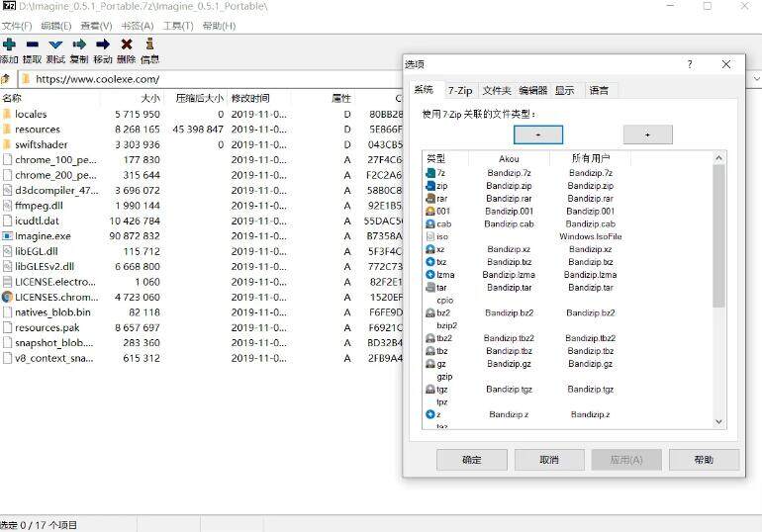The height and width of the screenshot is (532, 762).
Task: Click the Extract (提取) toolbar icon
Action: click(33, 44)
